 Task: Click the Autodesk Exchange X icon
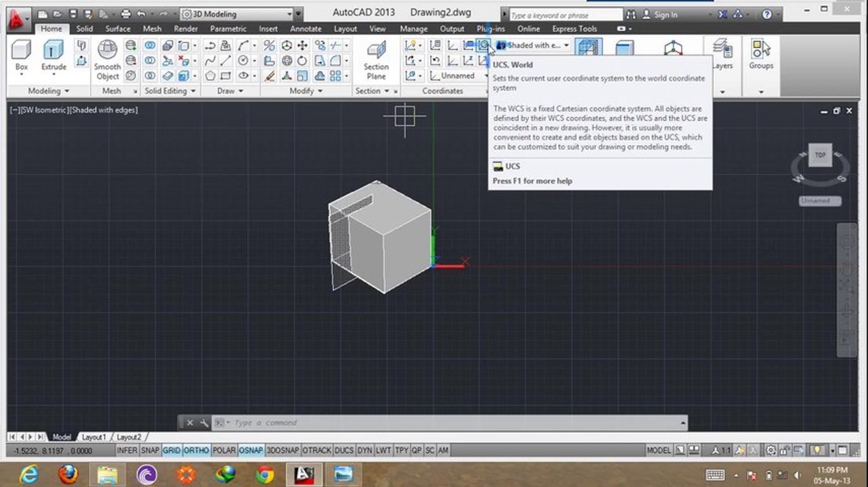(x=722, y=14)
